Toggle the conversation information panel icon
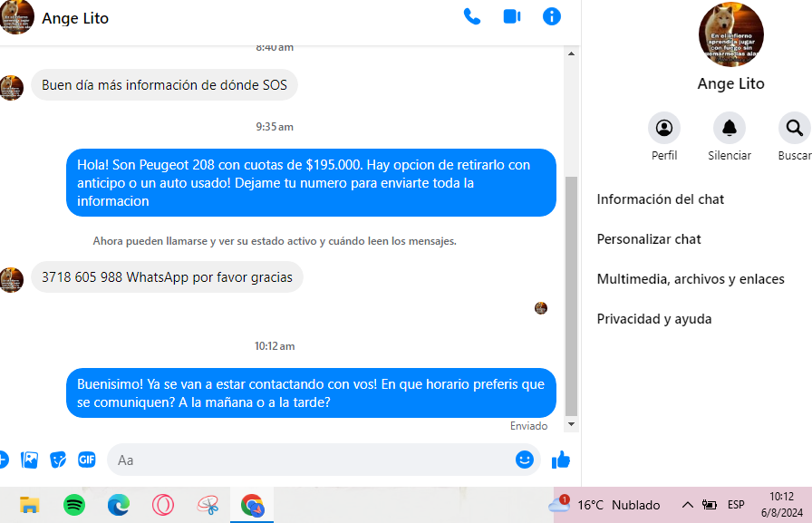The image size is (812, 523). tap(552, 17)
